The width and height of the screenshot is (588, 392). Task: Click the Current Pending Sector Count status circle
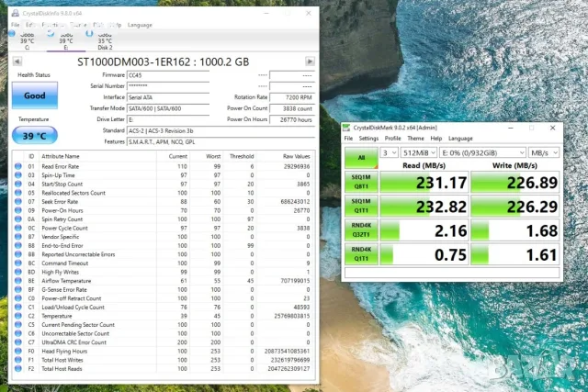(x=18, y=325)
